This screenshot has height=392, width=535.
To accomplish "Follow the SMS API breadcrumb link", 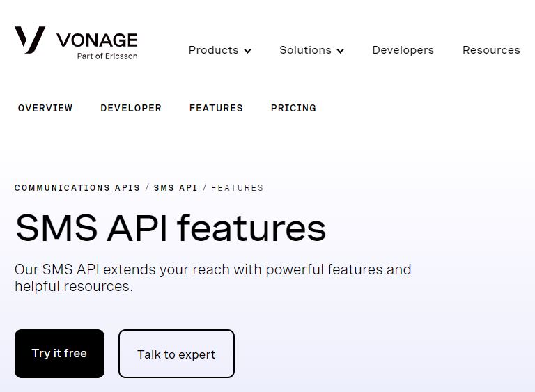I will (x=176, y=188).
